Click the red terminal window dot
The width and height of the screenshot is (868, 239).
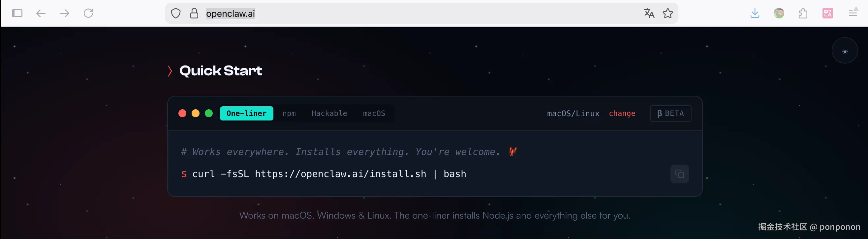pyautogui.click(x=182, y=113)
